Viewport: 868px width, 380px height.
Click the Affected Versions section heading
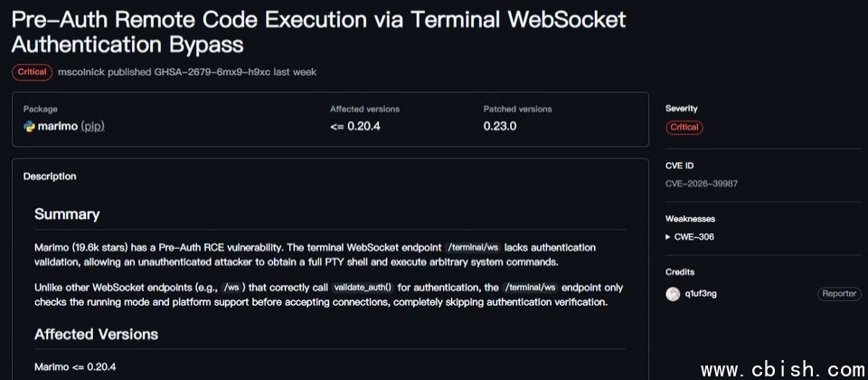point(96,334)
